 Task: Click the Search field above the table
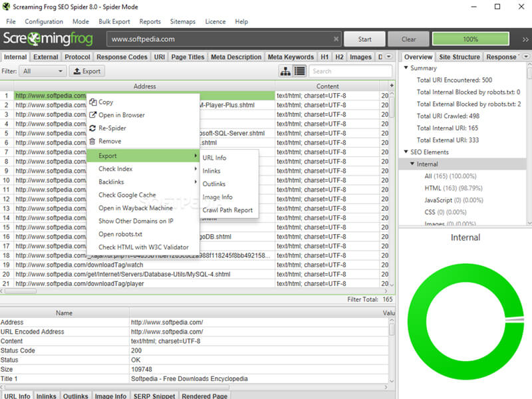click(x=350, y=71)
